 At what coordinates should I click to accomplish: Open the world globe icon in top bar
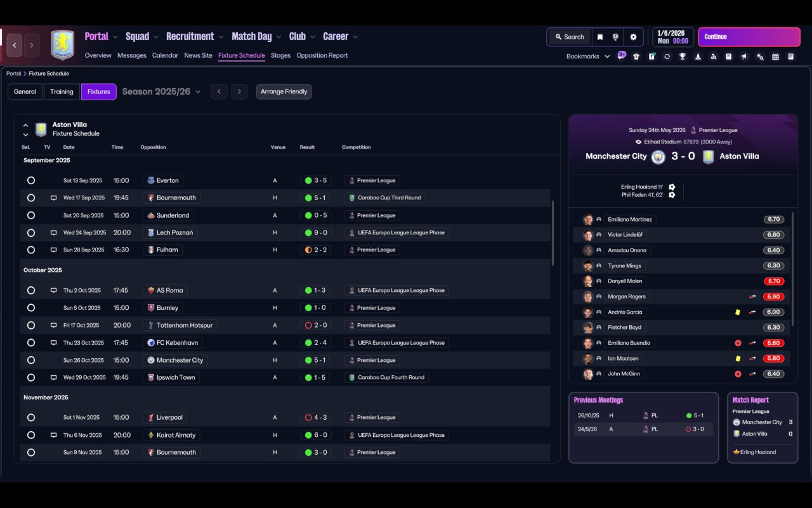coord(615,37)
